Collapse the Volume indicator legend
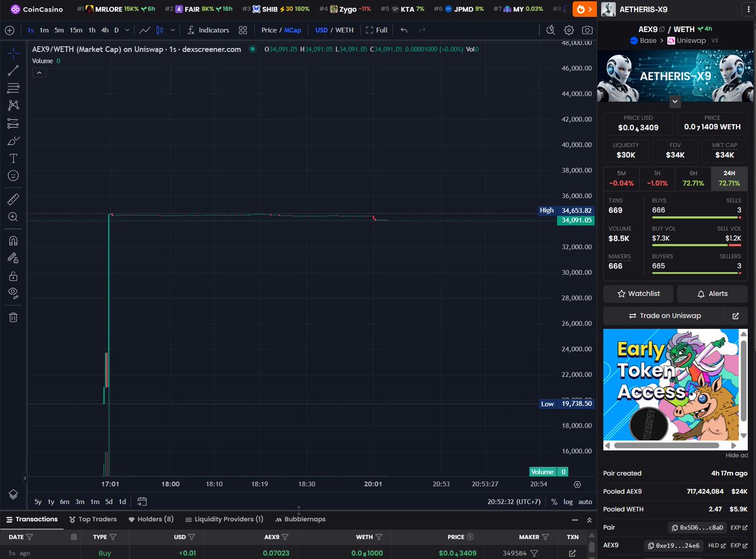This screenshot has width=756, height=559. 38,73
